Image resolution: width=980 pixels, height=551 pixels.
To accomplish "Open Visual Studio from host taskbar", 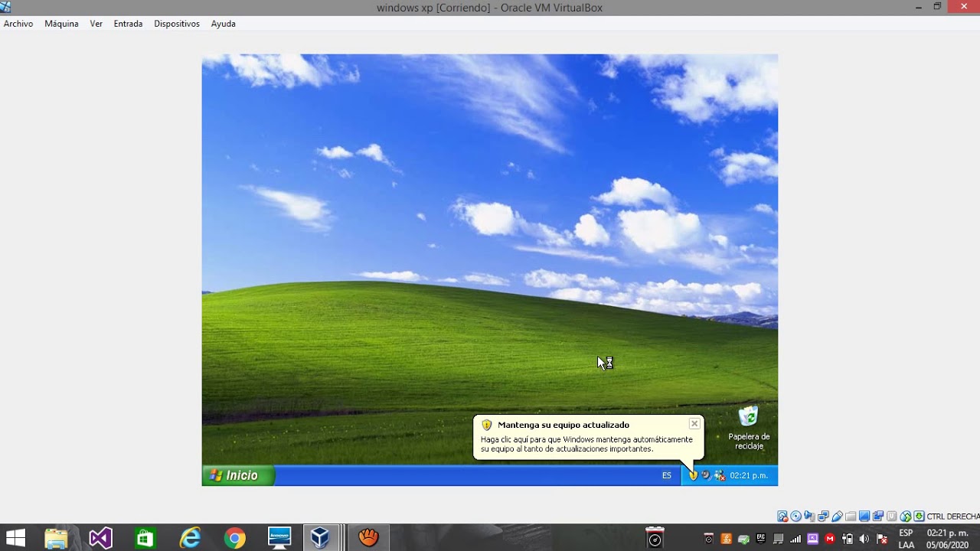I will coord(100,539).
